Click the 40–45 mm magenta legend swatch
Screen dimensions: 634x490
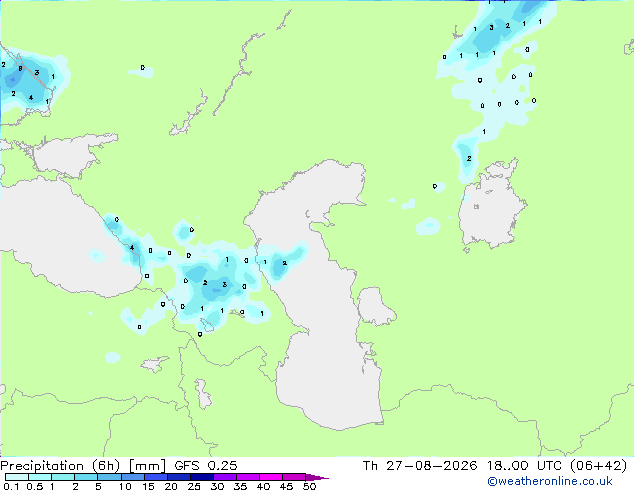tap(270, 477)
